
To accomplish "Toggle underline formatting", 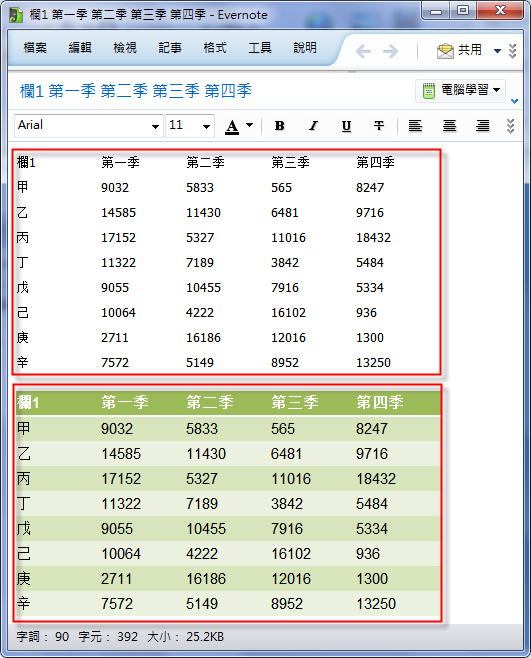I will coord(346,126).
